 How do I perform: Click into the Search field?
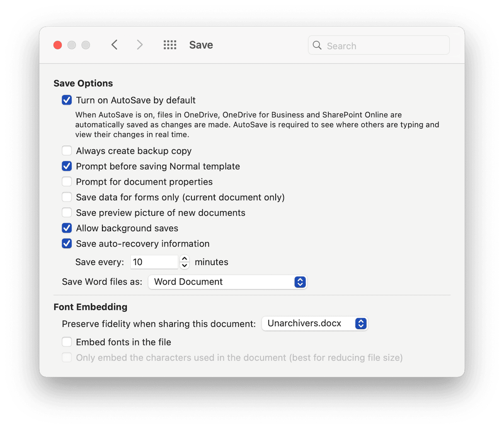[x=378, y=45]
